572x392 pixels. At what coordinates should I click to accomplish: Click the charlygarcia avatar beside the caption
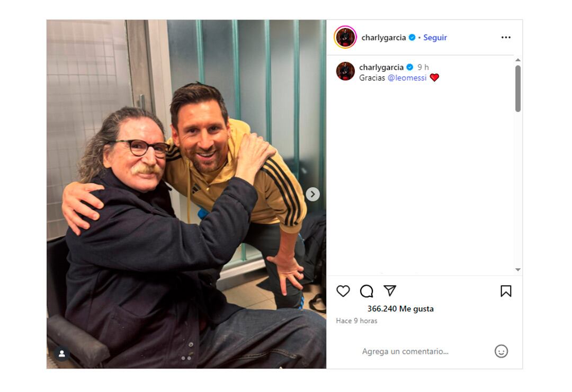tap(345, 71)
